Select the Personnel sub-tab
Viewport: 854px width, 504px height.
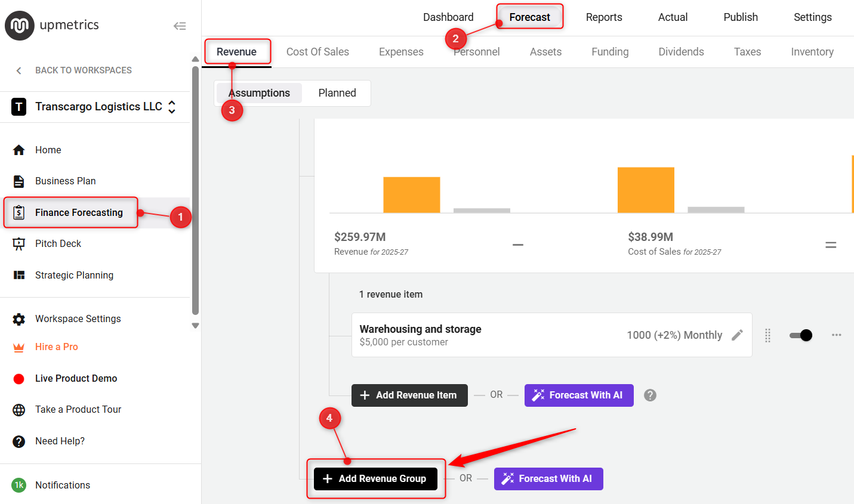tap(476, 52)
